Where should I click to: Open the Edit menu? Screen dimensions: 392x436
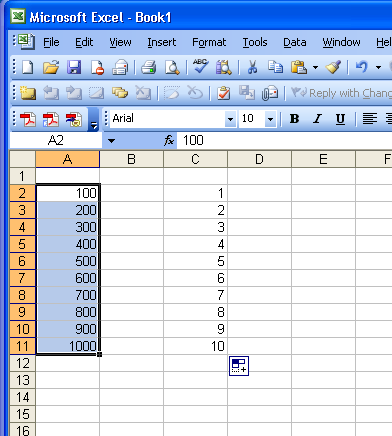(x=84, y=42)
